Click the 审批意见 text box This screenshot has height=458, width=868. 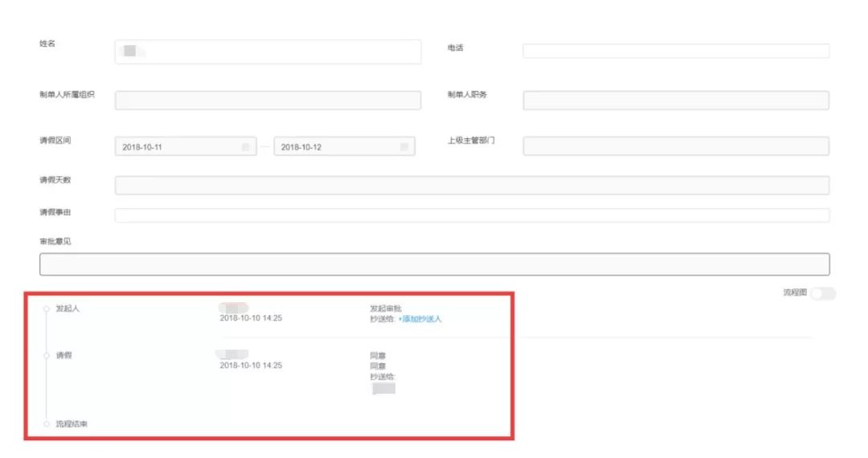[x=434, y=265]
